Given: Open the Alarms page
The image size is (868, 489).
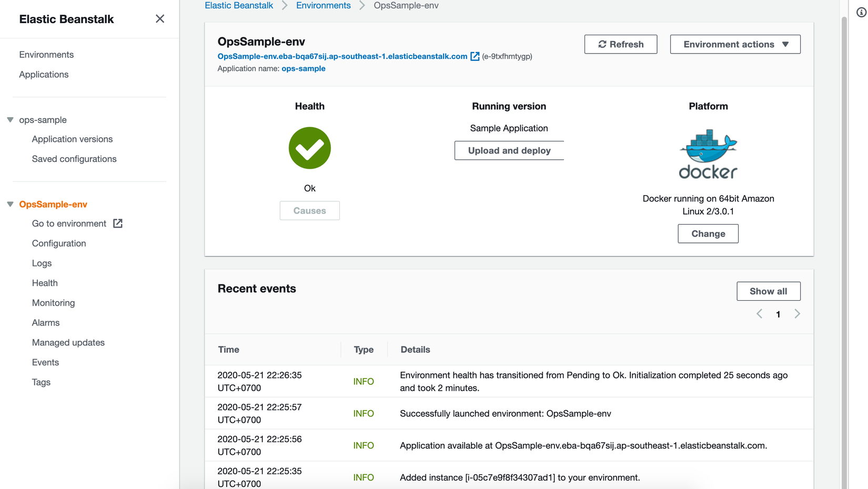Looking at the screenshot, I should click(46, 323).
